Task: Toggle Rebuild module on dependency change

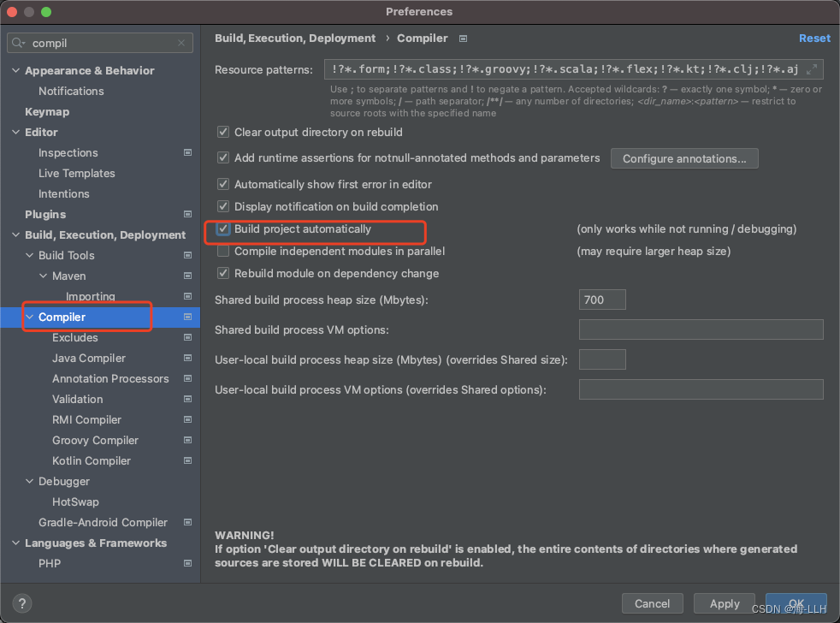Action: [x=223, y=274]
